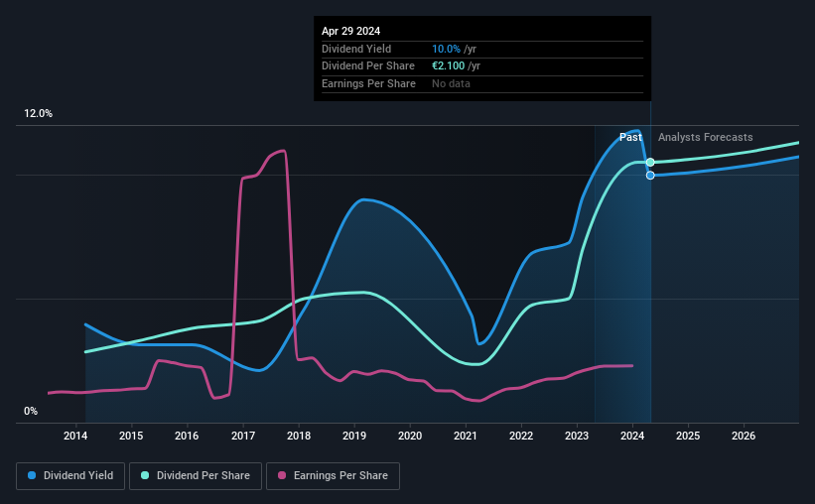Click the teal Dividend Per Share legend dot
The height and width of the screenshot is (504, 815).
145,475
